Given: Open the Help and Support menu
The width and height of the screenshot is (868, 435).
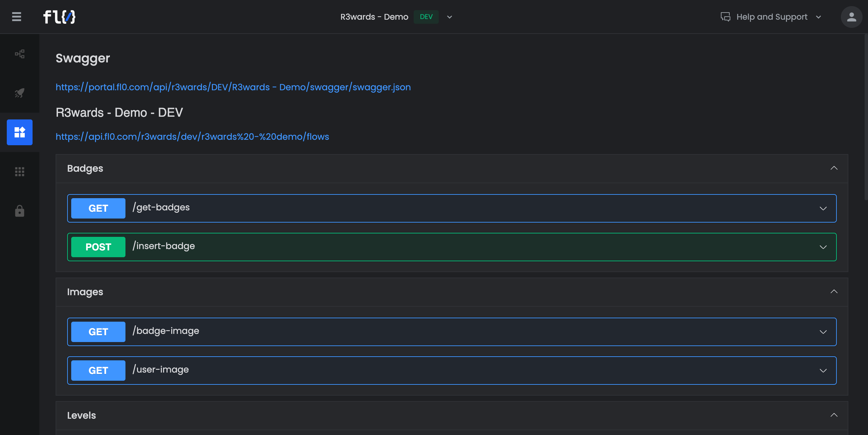Looking at the screenshot, I should click(x=772, y=17).
